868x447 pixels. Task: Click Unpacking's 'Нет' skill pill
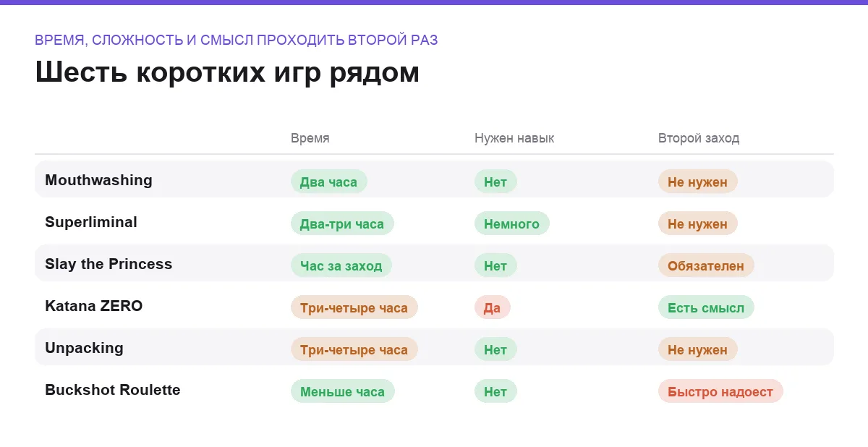pyautogui.click(x=495, y=349)
